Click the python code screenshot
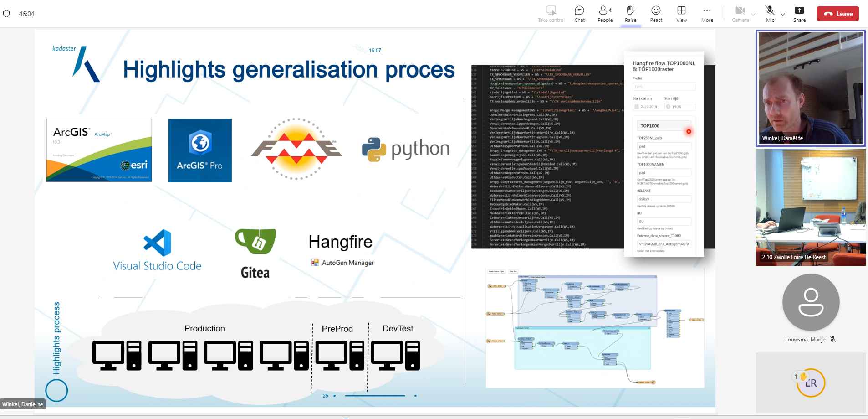 tap(547, 157)
